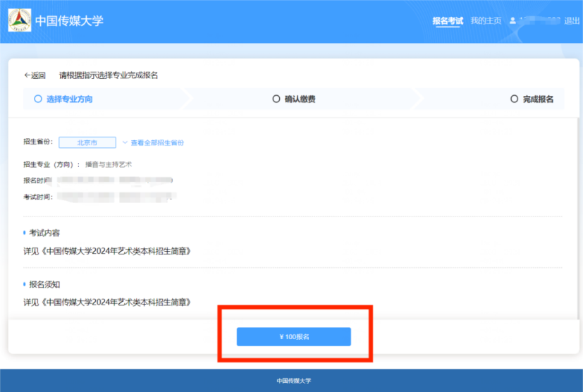Open the 我的主页 tab
This screenshot has width=583, height=392.
click(x=486, y=21)
